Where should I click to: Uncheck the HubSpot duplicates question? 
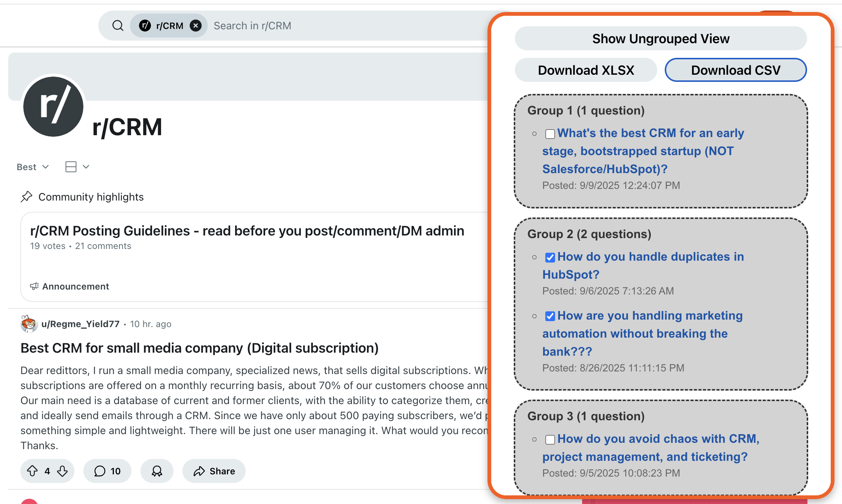click(x=550, y=258)
